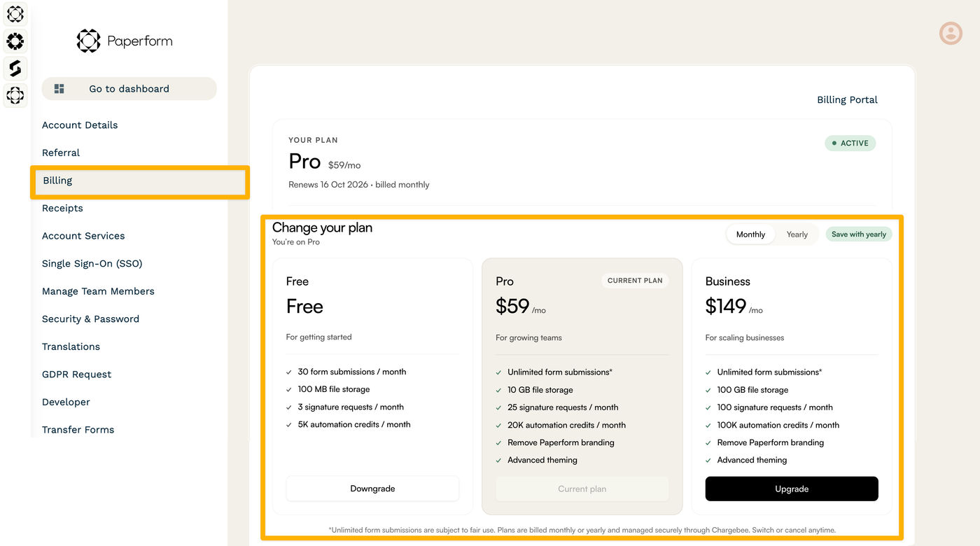This screenshot has width=980, height=546.
Task: Click 'Advanced theming' on the Pro card
Action: tap(542, 460)
